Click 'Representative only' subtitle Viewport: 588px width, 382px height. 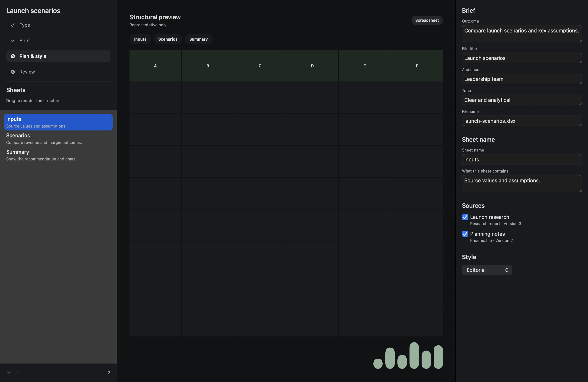pyautogui.click(x=148, y=25)
